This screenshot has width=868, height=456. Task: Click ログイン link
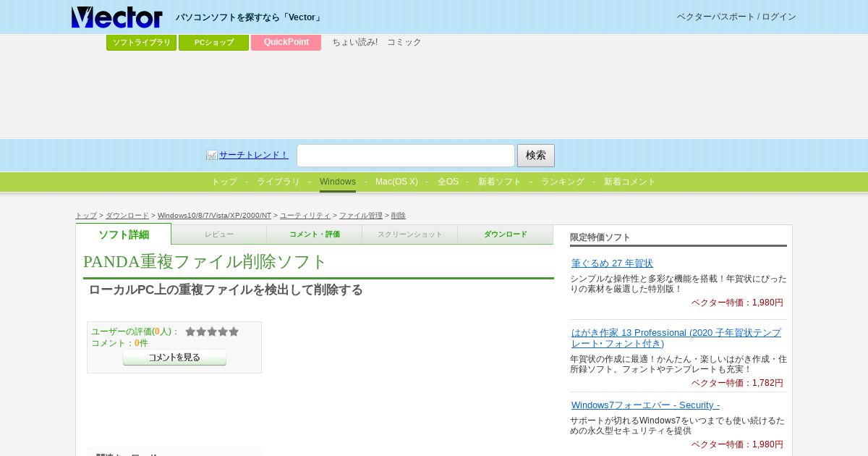[x=779, y=17]
